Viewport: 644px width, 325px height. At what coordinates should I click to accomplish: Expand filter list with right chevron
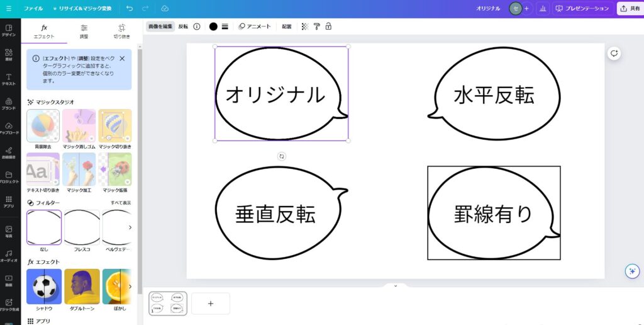[130, 227]
